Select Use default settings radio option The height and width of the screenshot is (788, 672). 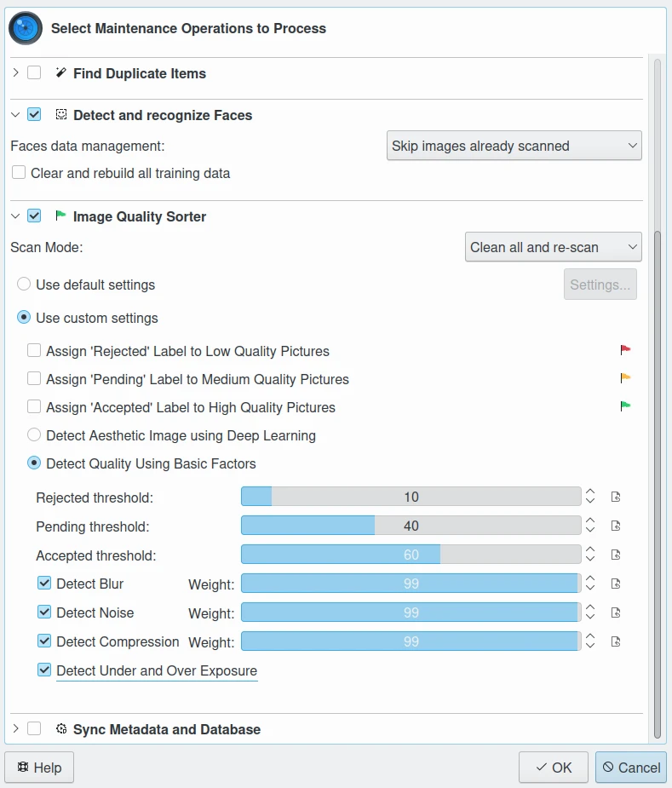pos(25,285)
